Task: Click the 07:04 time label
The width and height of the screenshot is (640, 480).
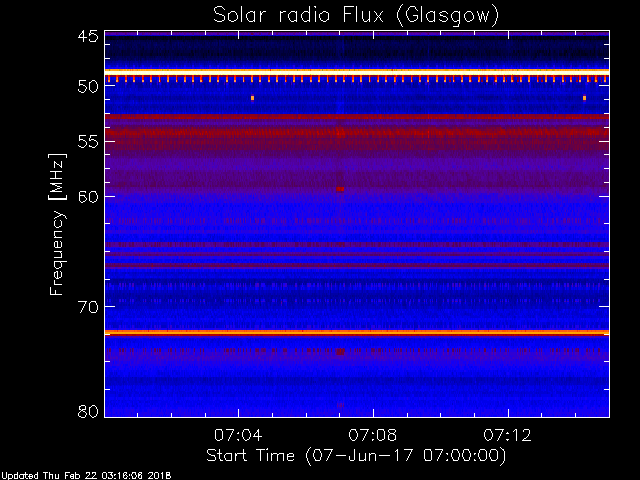Action: point(238,435)
